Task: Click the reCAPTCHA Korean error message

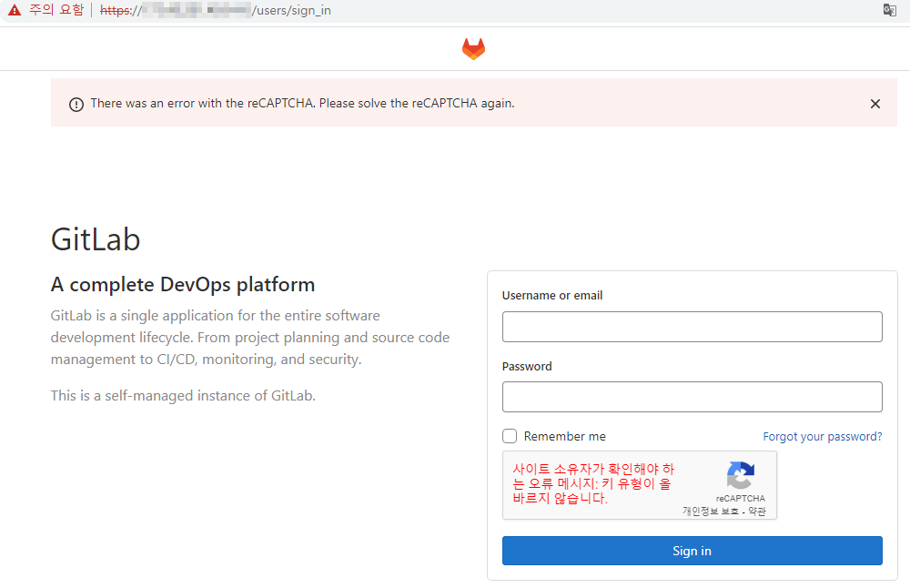Action: pos(593,483)
